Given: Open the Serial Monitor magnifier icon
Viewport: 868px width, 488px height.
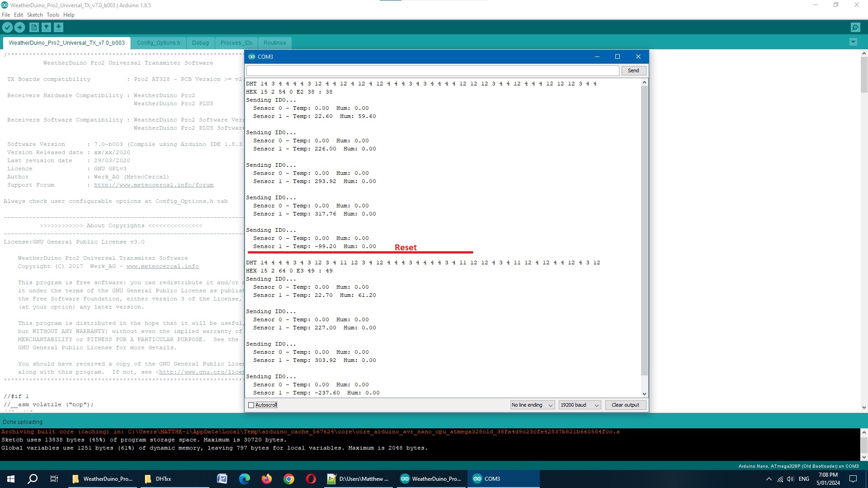Looking at the screenshot, I should coord(855,28).
